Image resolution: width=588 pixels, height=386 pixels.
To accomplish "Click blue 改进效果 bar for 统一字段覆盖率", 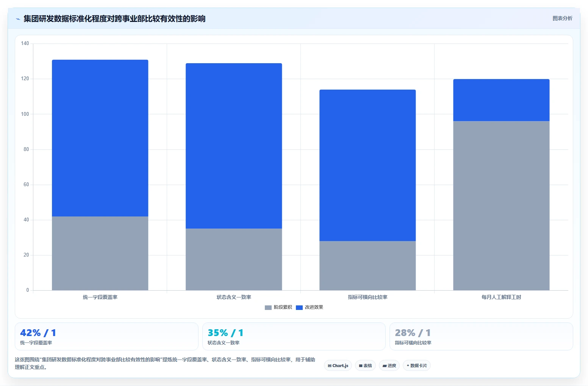I will (x=100, y=138).
